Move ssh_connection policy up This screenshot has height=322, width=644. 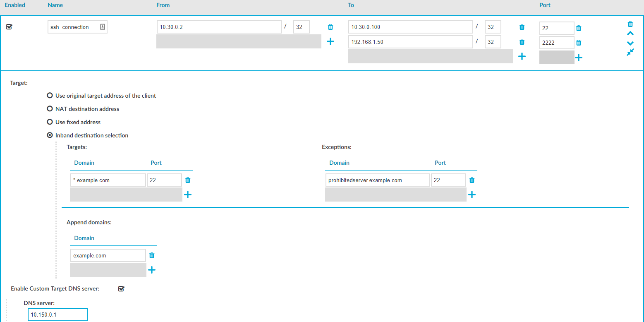pos(630,34)
